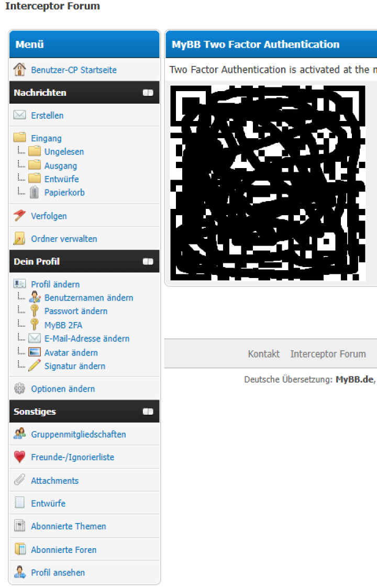The image size is (377, 588).
Task: Click the Interceptor Forum footer link
Action: [x=328, y=353]
